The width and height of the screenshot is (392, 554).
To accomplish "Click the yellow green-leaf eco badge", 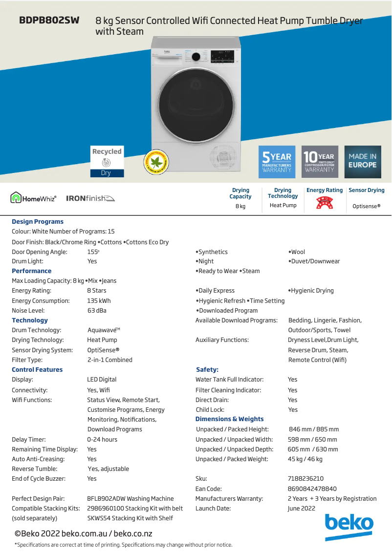I will (155, 162).
